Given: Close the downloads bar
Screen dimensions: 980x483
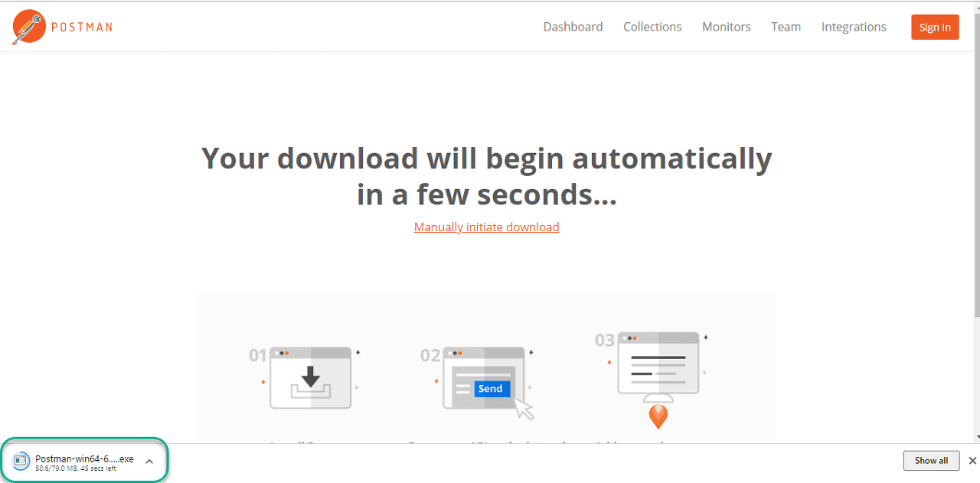Looking at the screenshot, I should pyautogui.click(x=972, y=460).
